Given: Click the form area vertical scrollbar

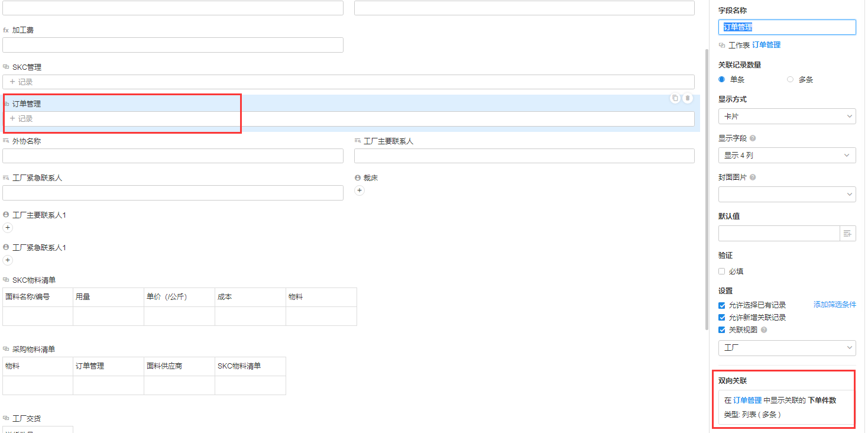Looking at the screenshot, I should (x=706, y=189).
